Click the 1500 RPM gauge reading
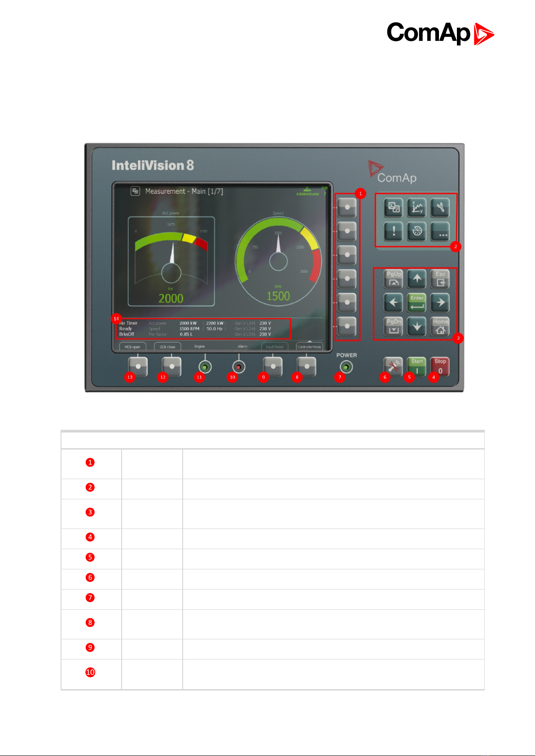535x756 pixels. [x=278, y=296]
